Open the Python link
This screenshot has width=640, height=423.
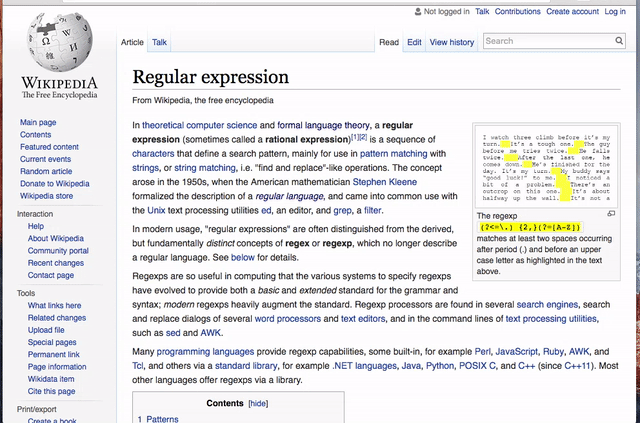tap(440, 366)
